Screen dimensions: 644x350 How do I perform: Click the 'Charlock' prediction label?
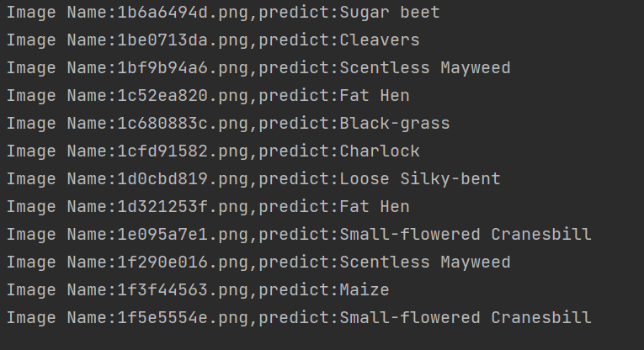coord(380,151)
